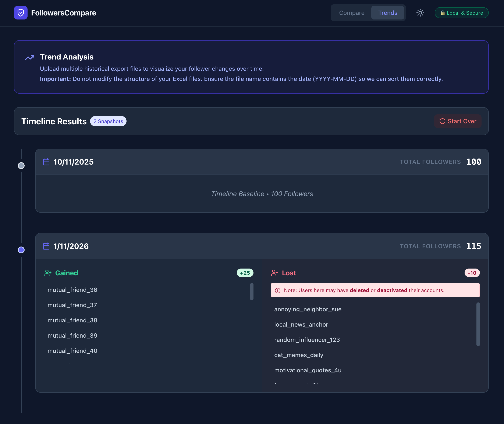The height and width of the screenshot is (424, 504).
Task: Click the timeline dot beside the 1/11/2026 snapshot
Action: [21, 250]
